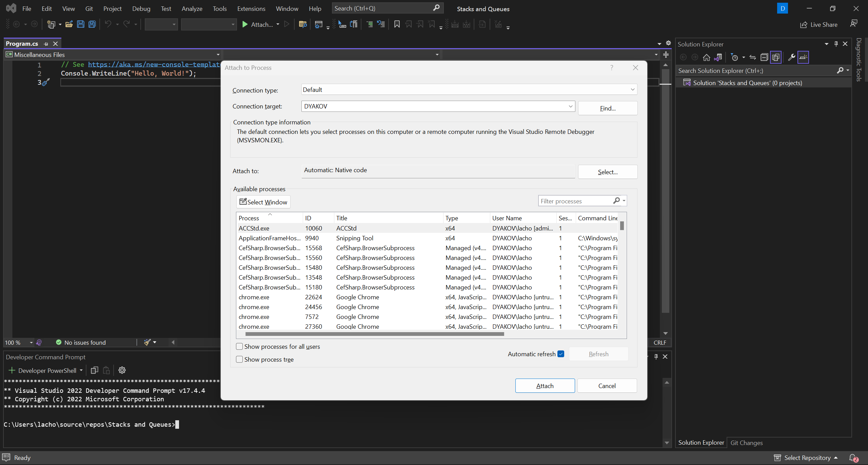Image resolution: width=868 pixels, height=465 pixels.
Task: Check the Show process tree box
Action: pos(239,359)
